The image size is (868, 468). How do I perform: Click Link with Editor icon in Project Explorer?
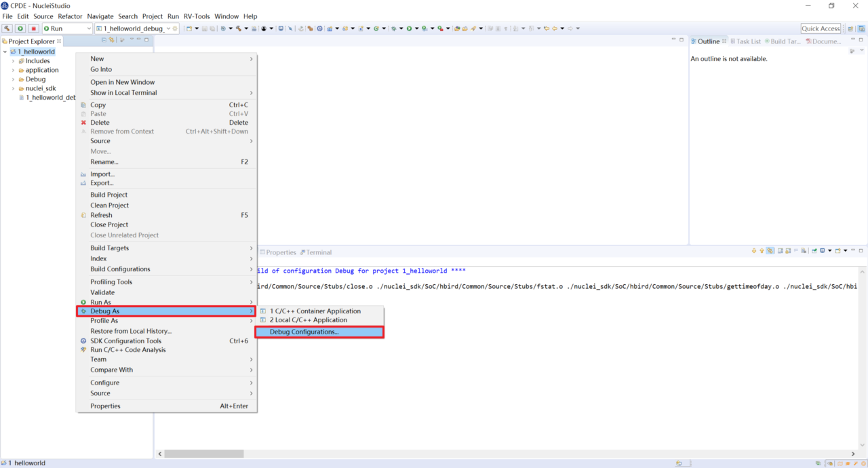pyautogui.click(x=113, y=41)
